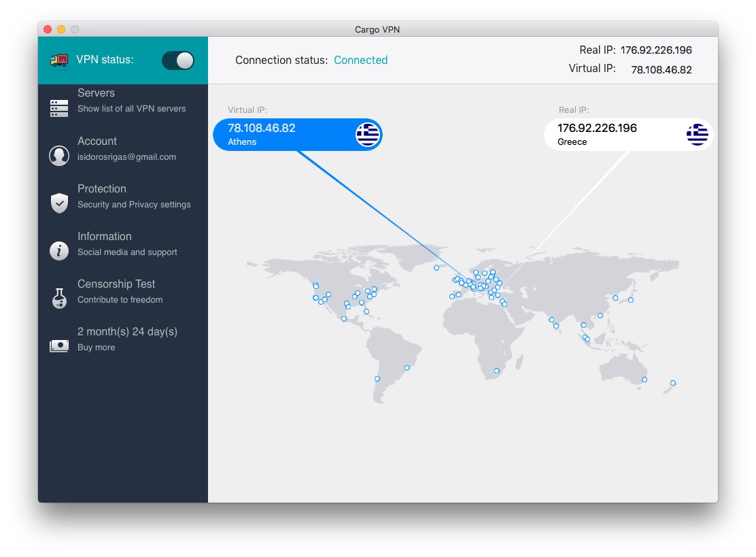Viewport: 756px width, 557px height.
Task: Click Greek flag in Athens badge
Action: click(x=367, y=135)
